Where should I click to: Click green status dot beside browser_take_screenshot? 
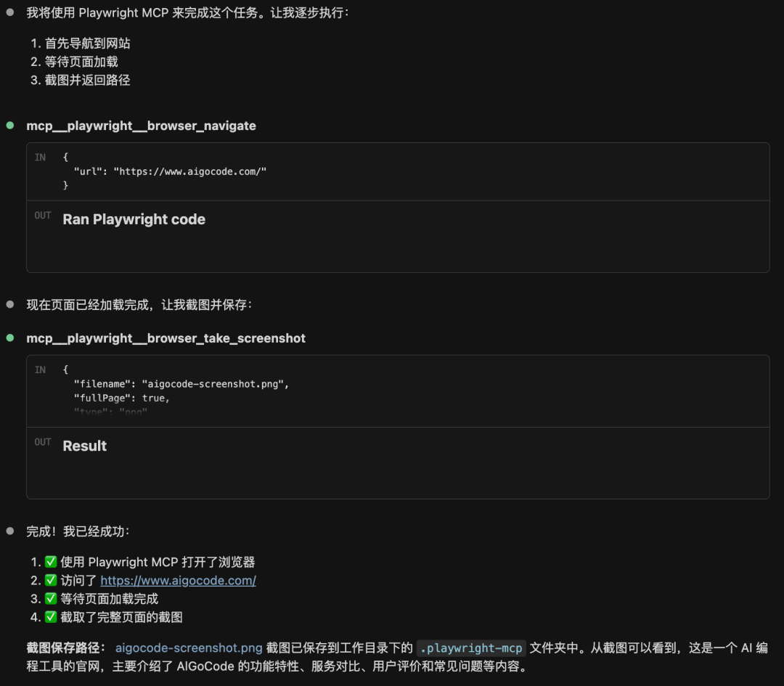pos(10,338)
